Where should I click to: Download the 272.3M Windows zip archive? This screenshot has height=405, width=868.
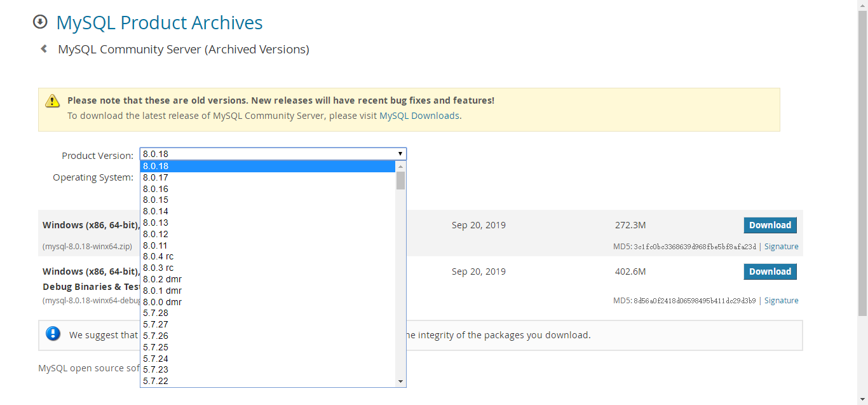pos(770,225)
